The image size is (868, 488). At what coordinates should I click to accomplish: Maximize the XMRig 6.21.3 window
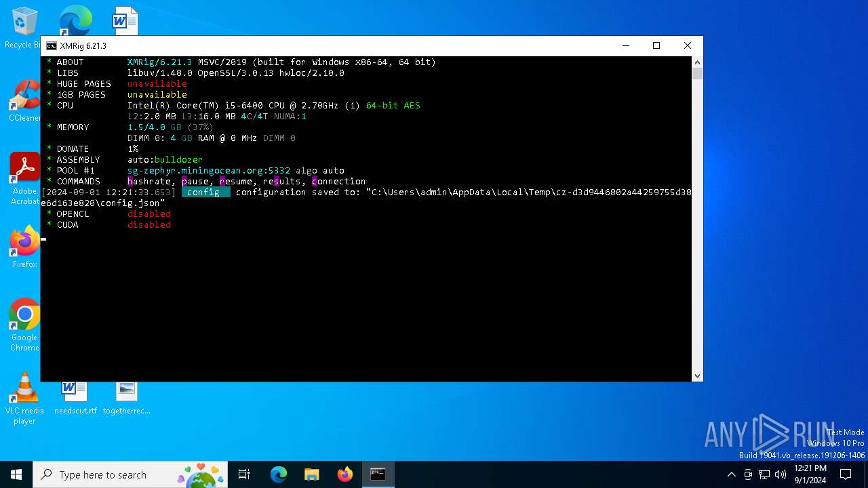click(656, 46)
